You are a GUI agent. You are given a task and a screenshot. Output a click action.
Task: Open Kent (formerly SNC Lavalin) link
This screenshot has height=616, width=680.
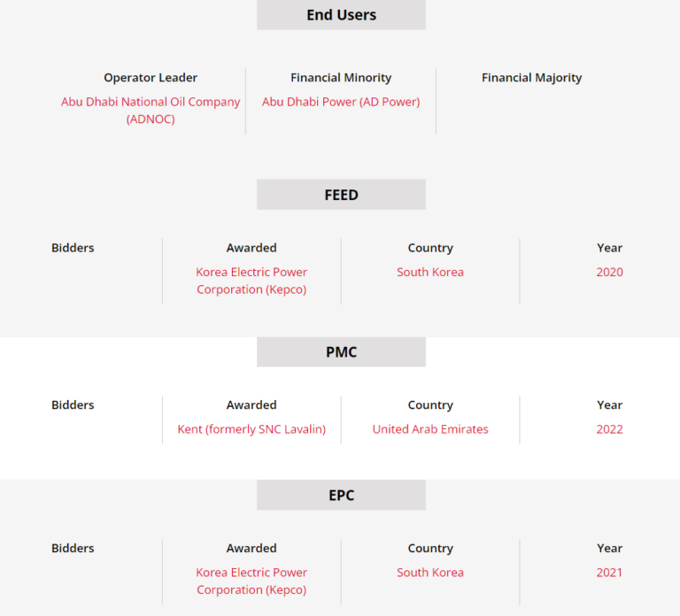point(251,429)
